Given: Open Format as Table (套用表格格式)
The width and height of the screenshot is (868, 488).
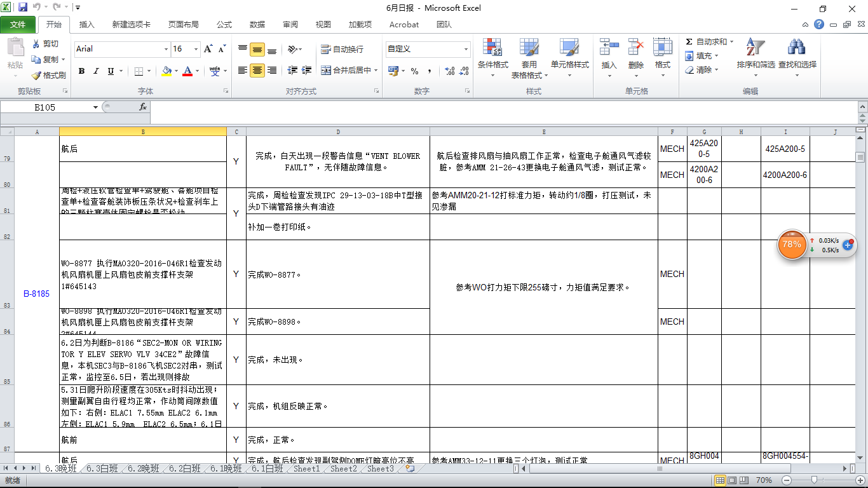Looking at the screenshot, I should (x=529, y=58).
